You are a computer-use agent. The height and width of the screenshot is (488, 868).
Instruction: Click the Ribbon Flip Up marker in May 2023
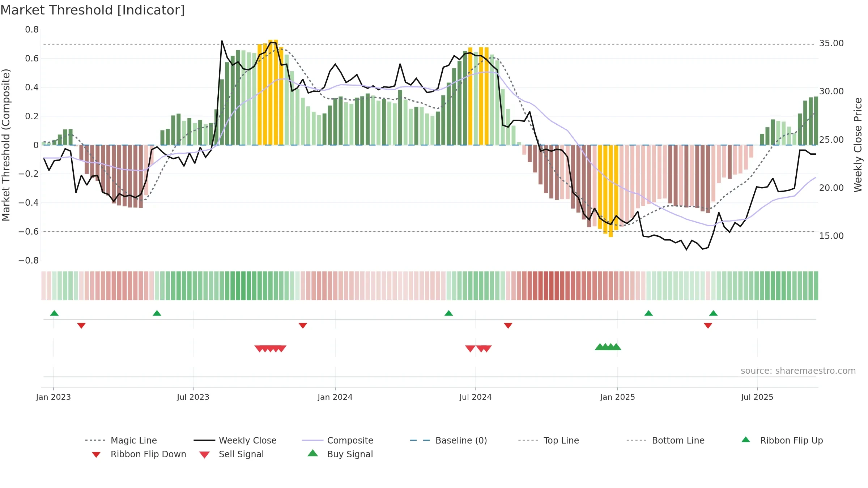tap(157, 313)
